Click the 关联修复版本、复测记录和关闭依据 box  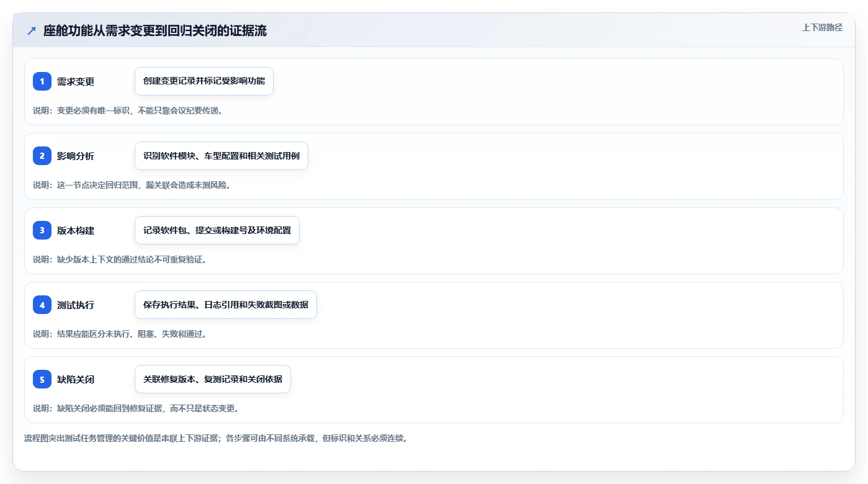pyautogui.click(x=213, y=379)
